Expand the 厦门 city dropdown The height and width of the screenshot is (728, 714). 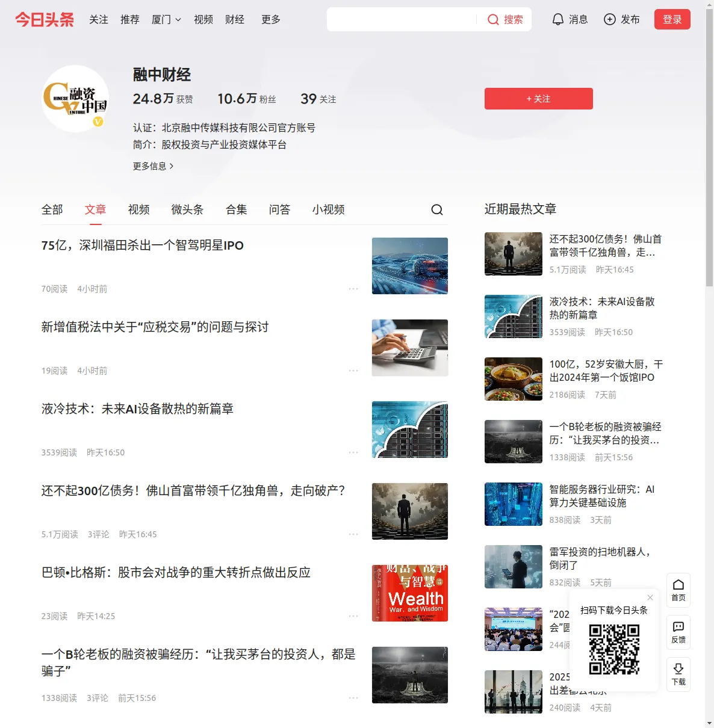click(166, 19)
